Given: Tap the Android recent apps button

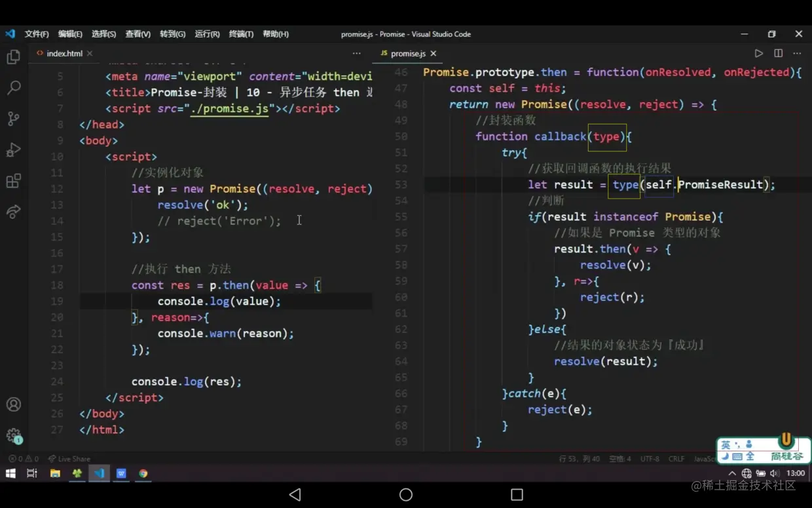Looking at the screenshot, I should coord(517,494).
